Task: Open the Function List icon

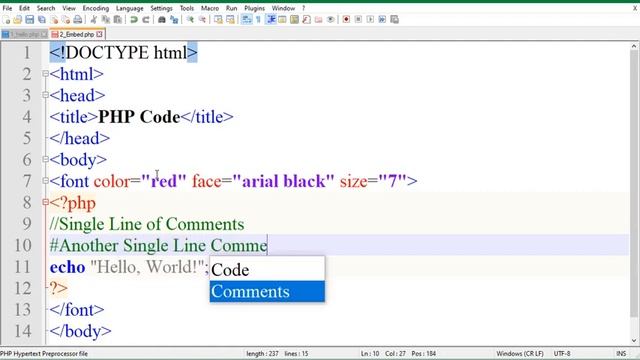Action: pyautogui.click(x=306, y=19)
